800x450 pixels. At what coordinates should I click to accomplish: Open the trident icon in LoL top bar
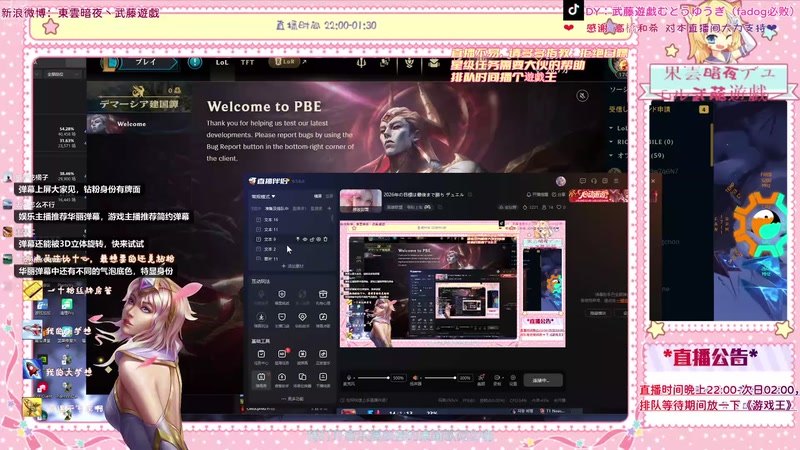(x=361, y=62)
